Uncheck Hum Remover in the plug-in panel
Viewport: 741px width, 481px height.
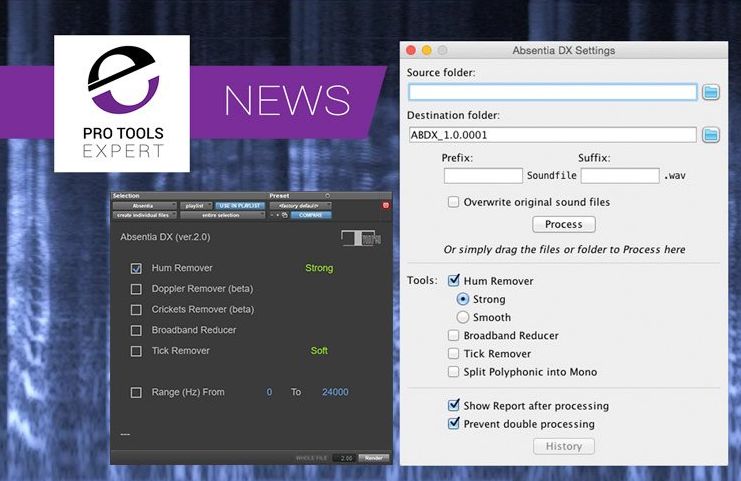click(136, 268)
